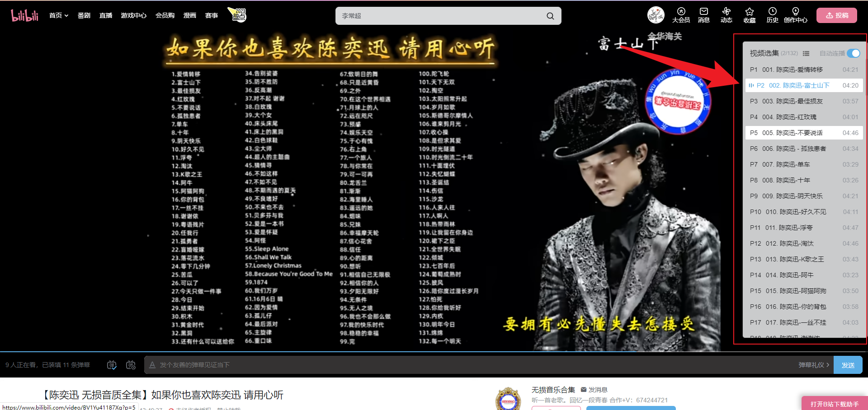Click the 发送 send button

click(848, 365)
